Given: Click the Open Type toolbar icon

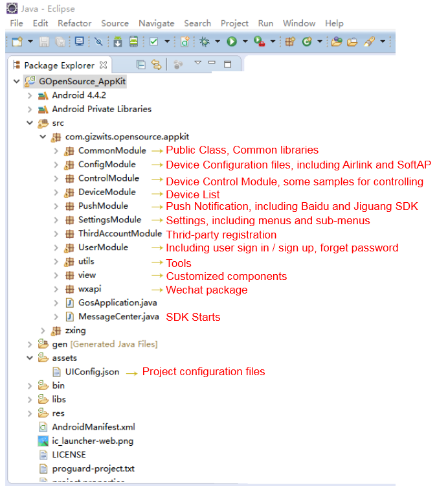Looking at the screenshot, I should 337,41.
